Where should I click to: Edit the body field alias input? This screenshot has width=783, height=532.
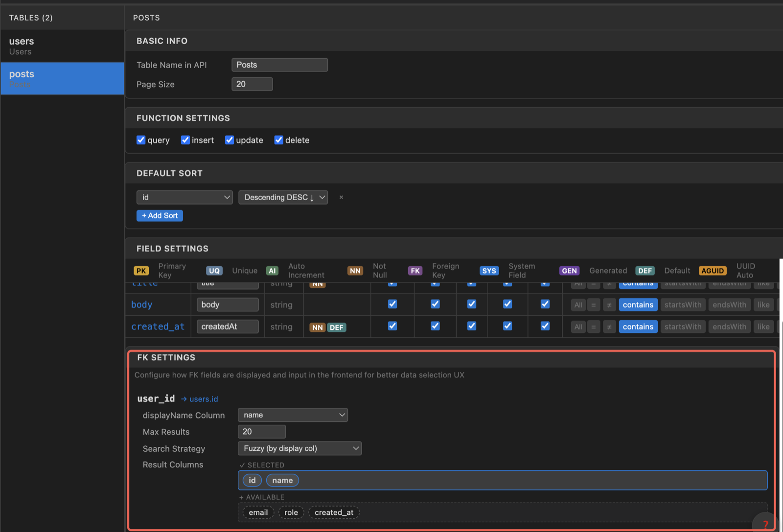[228, 304]
